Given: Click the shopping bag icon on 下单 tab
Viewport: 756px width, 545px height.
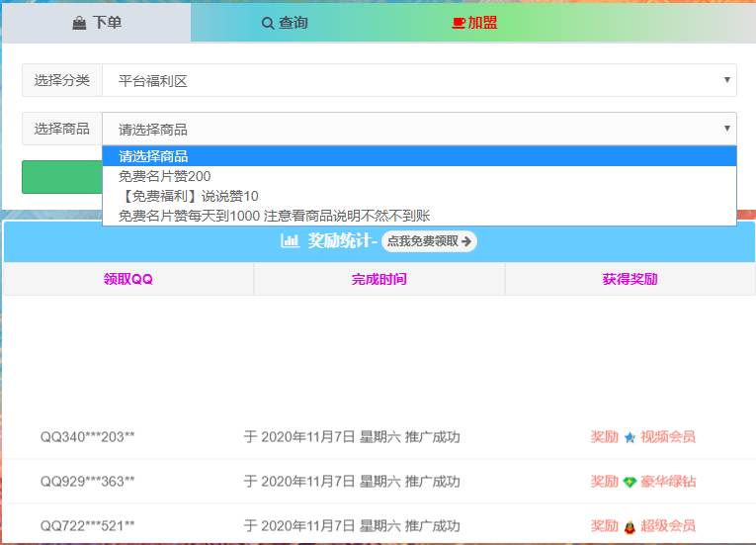Looking at the screenshot, I should [79, 23].
